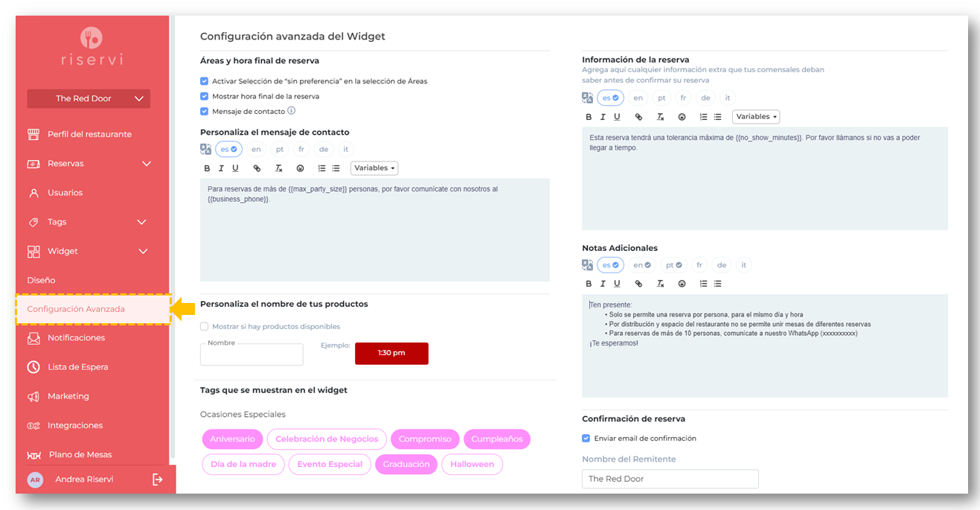Click italic icon in Información de la reserva

pyautogui.click(x=603, y=117)
